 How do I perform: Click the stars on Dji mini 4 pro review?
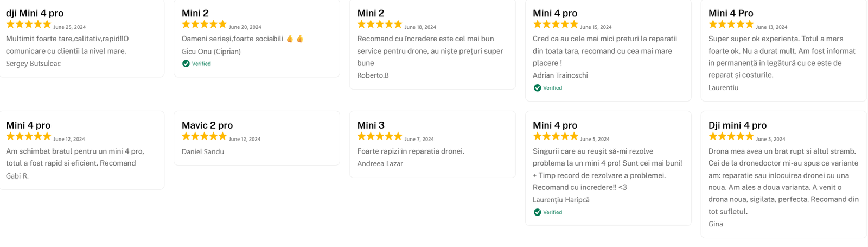pos(731,137)
